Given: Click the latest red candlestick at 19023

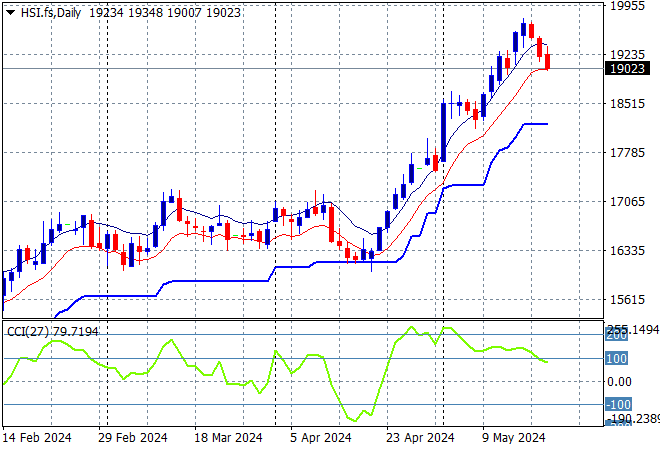Looking at the screenshot, I should coord(548,61).
